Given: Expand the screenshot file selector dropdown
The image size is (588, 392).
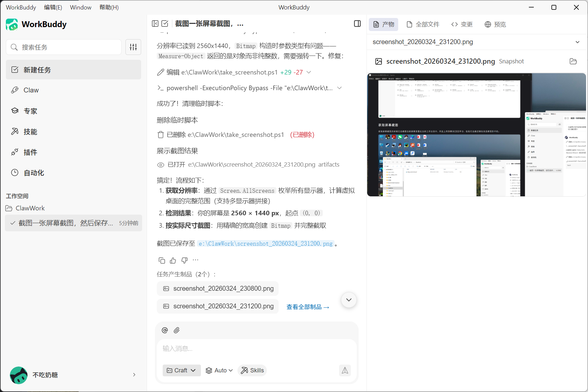Looking at the screenshot, I should pos(578,42).
